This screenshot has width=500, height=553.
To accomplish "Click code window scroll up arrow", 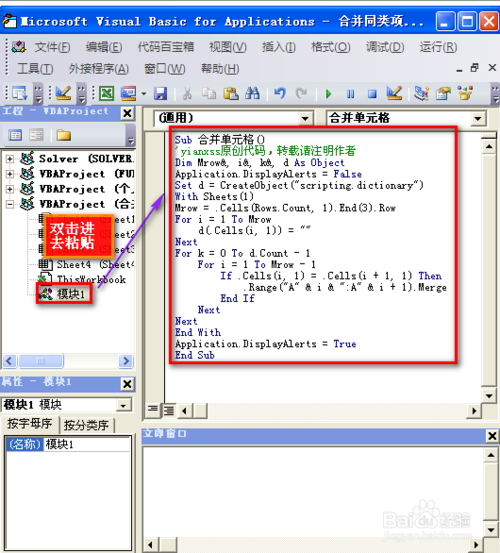I will click(489, 146).
